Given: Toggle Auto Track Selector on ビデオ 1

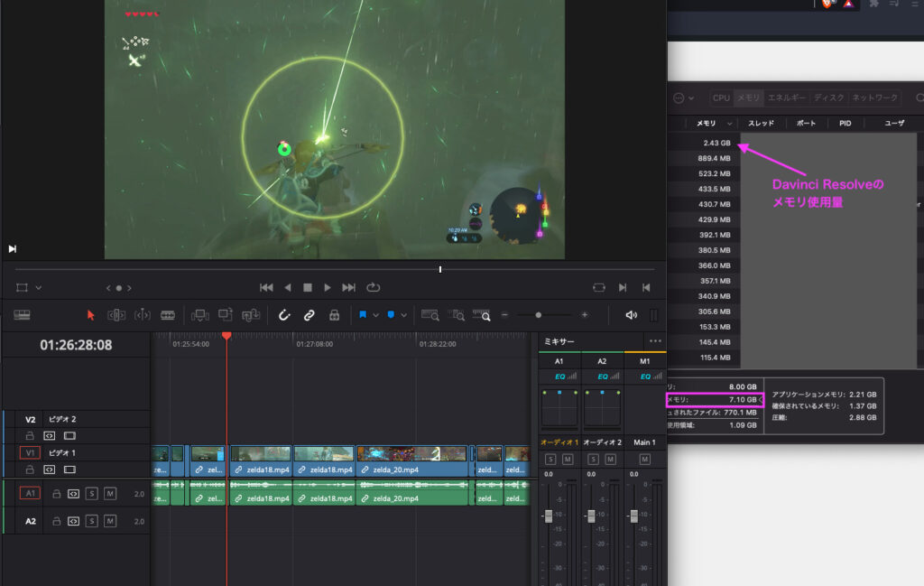Looking at the screenshot, I should [50, 470].
